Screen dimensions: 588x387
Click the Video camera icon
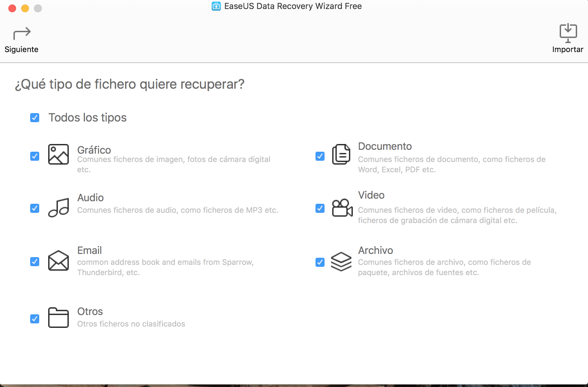coord(342,208)
